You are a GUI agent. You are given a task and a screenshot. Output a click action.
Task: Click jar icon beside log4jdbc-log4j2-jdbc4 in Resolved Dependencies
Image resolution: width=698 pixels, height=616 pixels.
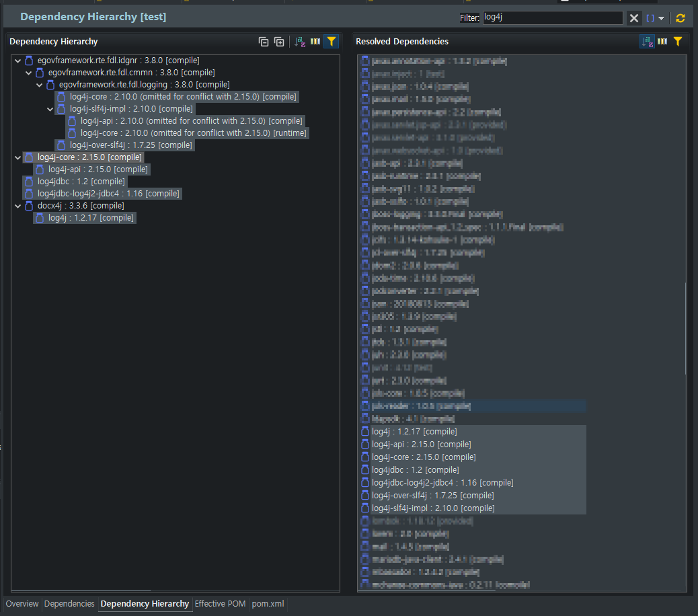365,483
